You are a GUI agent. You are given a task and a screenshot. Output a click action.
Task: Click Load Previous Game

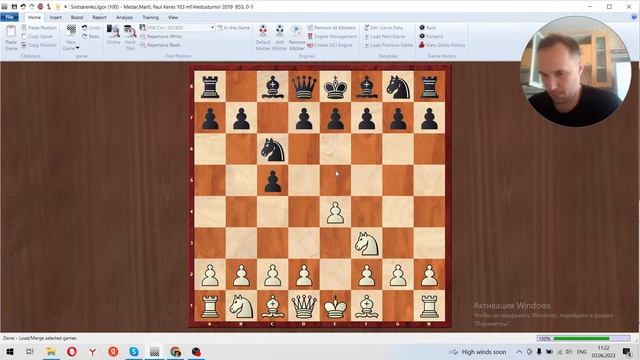388,45
